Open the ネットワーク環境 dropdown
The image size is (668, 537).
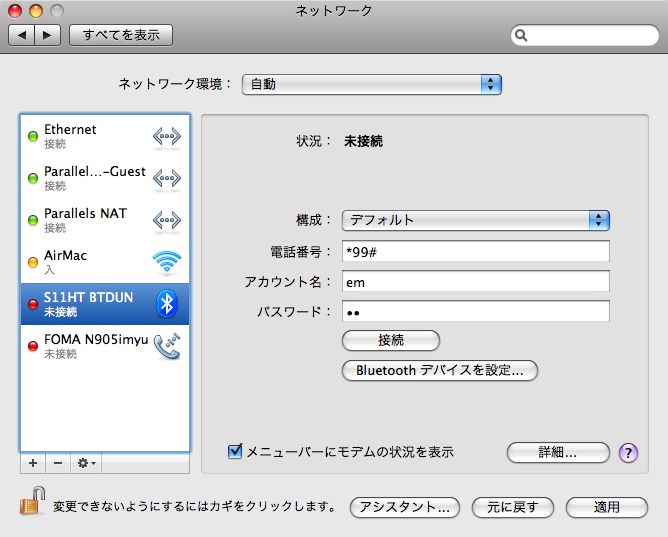[x=371, y=84]
